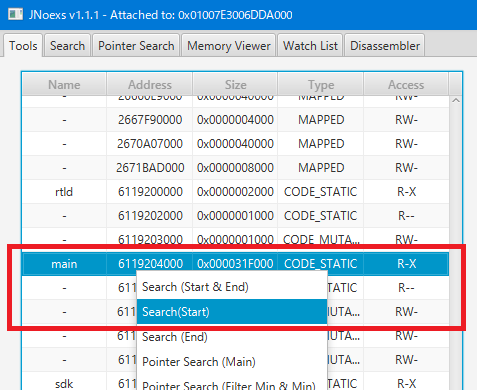Sort table by Name column header

pos(64,84)
